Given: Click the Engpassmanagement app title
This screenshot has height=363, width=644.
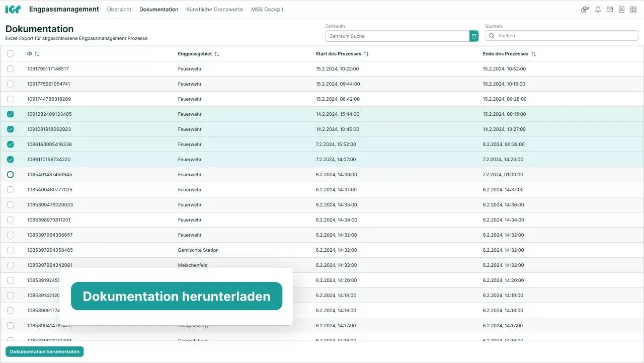Looking at the screenshot, I should tap(64, 9).
